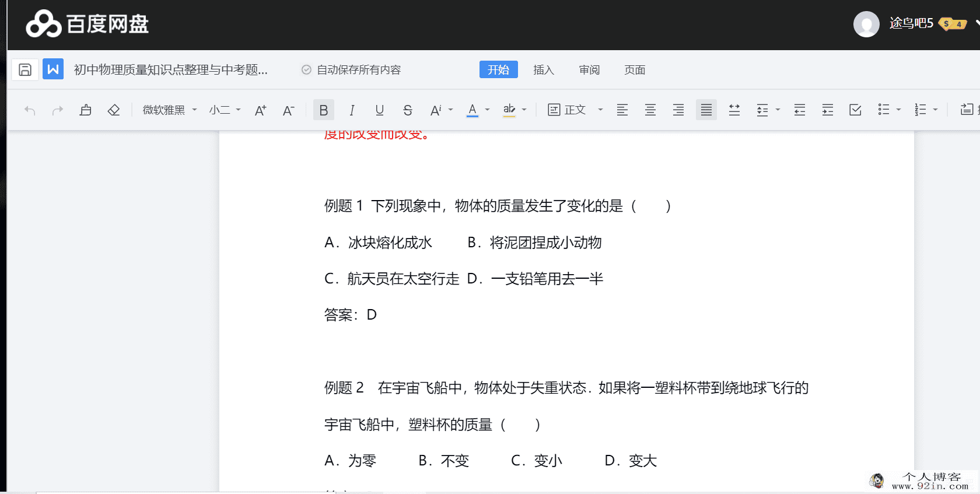Apply superscript formatting icon
The image size is (980, 494).
pyautogui.click(x=436, y=110)
